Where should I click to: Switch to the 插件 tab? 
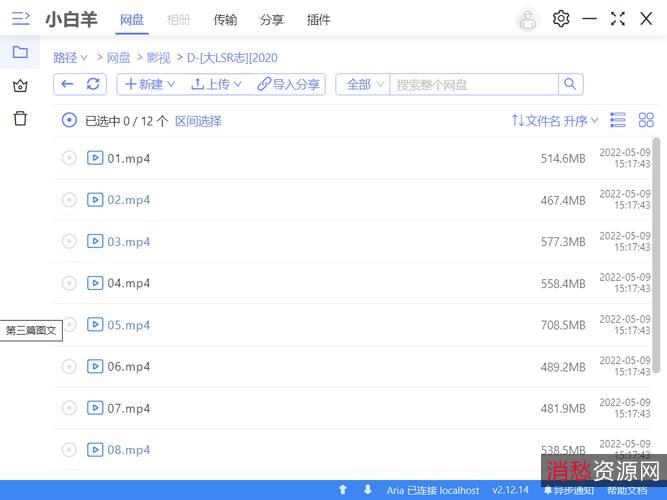(x=319, y=20)
